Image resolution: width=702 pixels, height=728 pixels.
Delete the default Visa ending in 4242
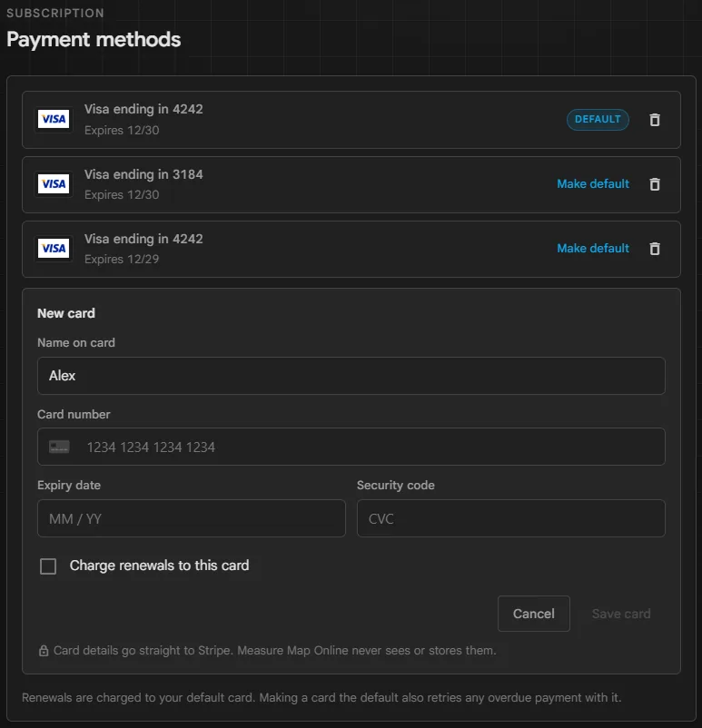[x=655, y=120]
